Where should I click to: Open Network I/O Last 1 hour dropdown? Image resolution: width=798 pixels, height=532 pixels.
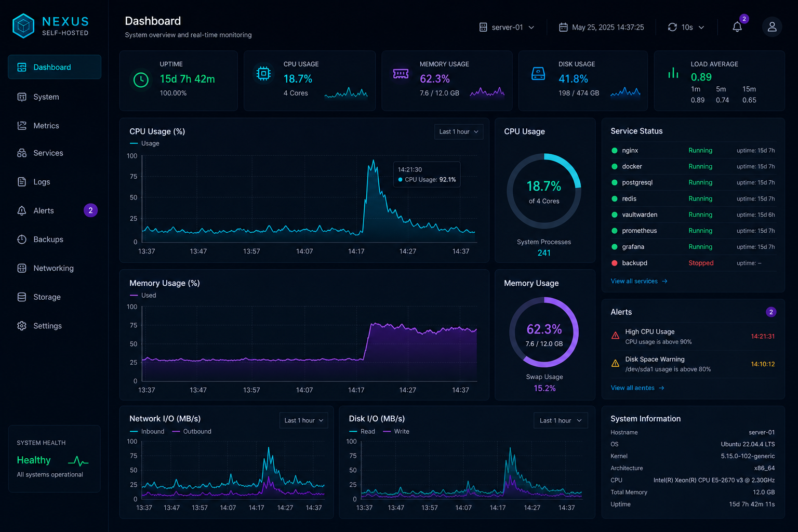click(x=303, y=420)
